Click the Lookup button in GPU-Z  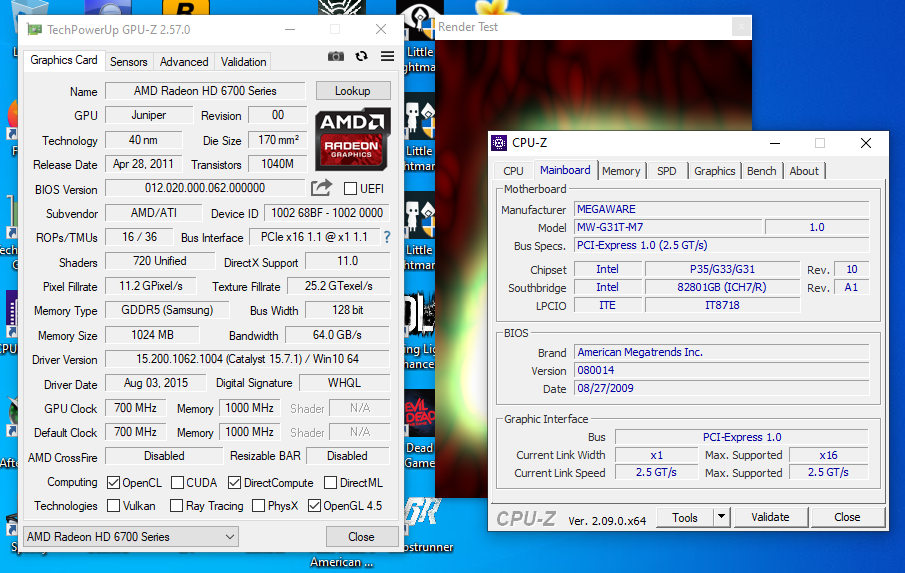[353, 91]
